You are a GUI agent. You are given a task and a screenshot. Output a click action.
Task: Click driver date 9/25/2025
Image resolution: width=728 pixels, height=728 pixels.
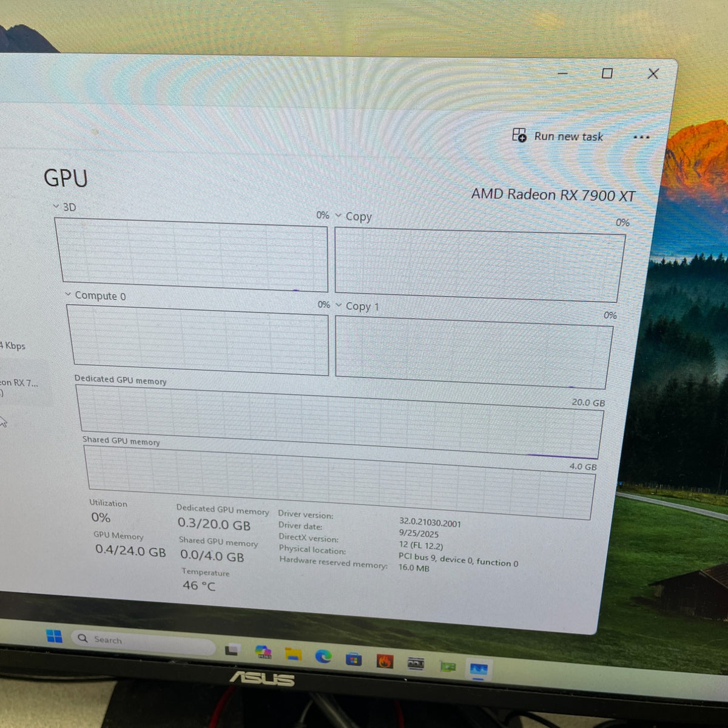tap(419, 534)
